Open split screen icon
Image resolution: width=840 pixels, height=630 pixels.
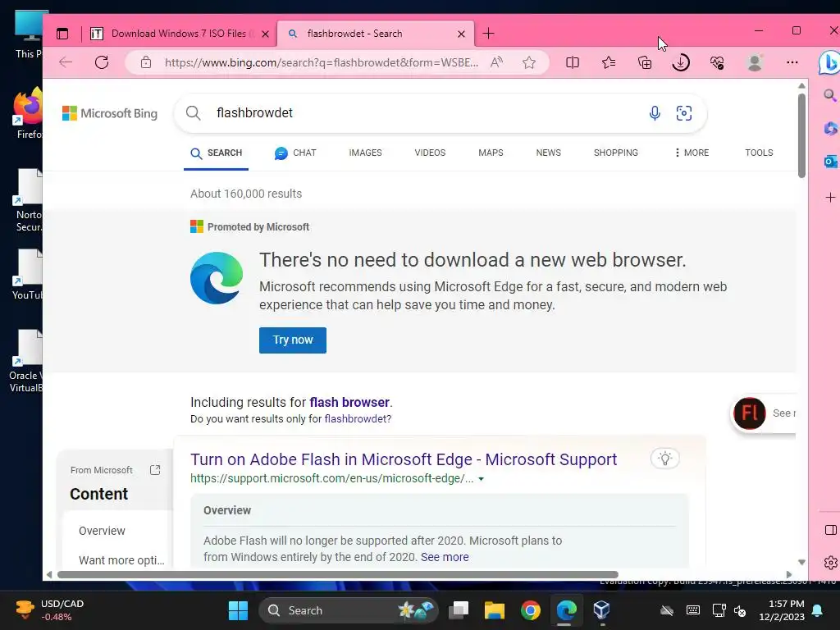(x=573, y=62)
